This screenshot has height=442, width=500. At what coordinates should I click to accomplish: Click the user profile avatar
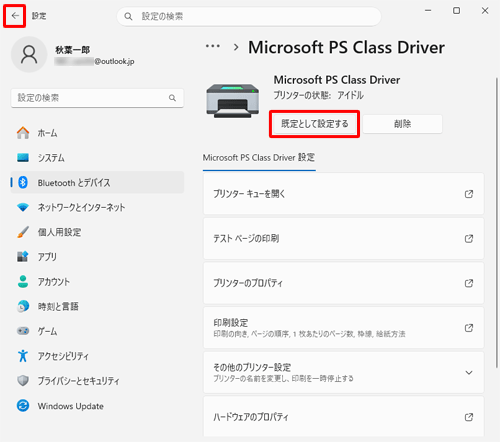click(29, 54)
